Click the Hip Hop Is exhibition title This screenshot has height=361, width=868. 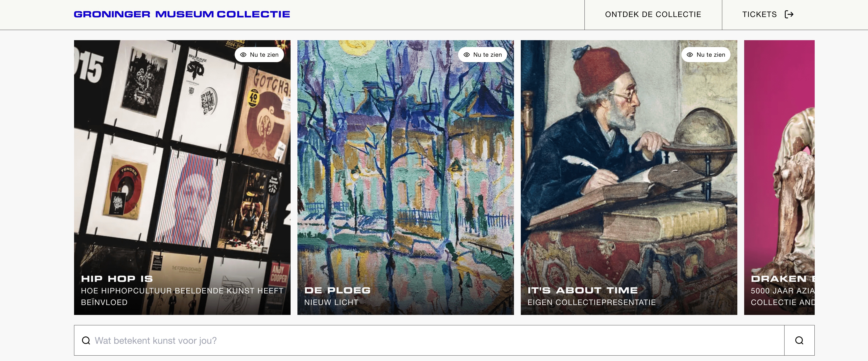coord(117,279)
